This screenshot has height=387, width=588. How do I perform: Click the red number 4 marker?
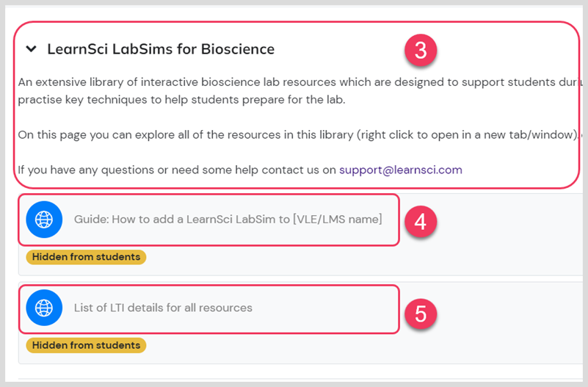pos(421,221)
